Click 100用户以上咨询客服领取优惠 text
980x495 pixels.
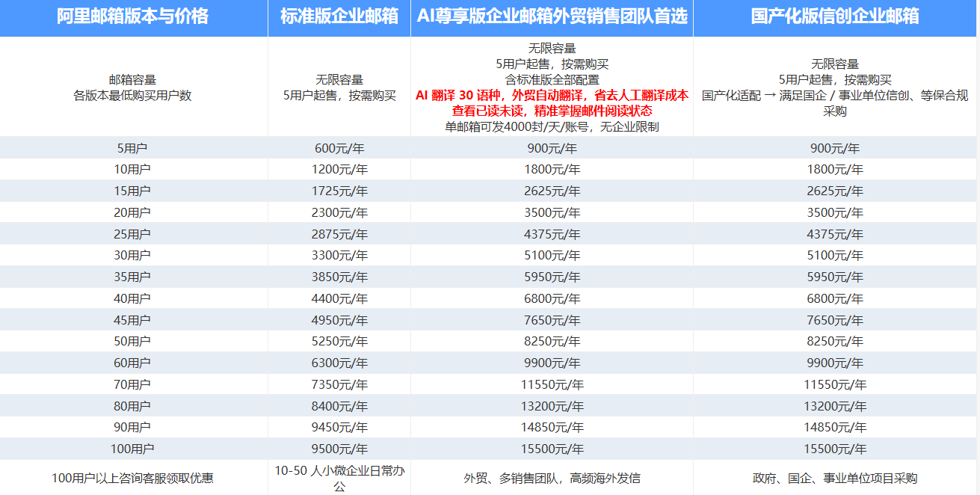click(133, 478)
